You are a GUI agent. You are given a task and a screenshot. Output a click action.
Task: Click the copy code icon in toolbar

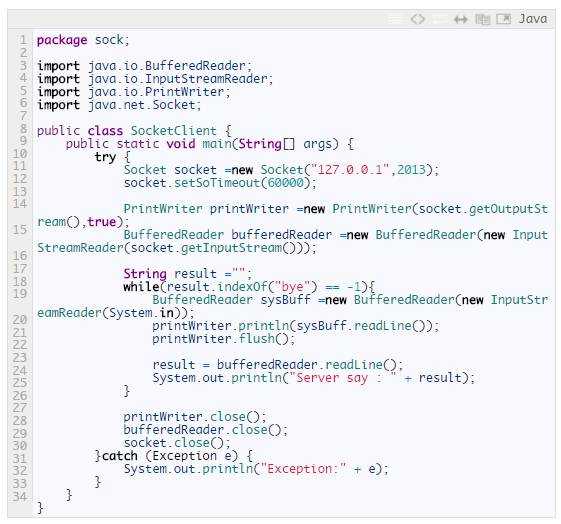[482, 19]
